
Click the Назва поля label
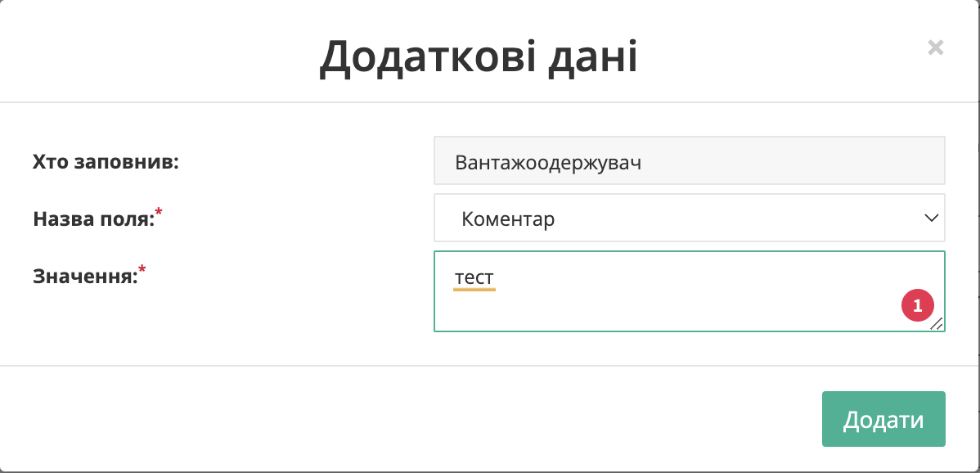[94, 218]
